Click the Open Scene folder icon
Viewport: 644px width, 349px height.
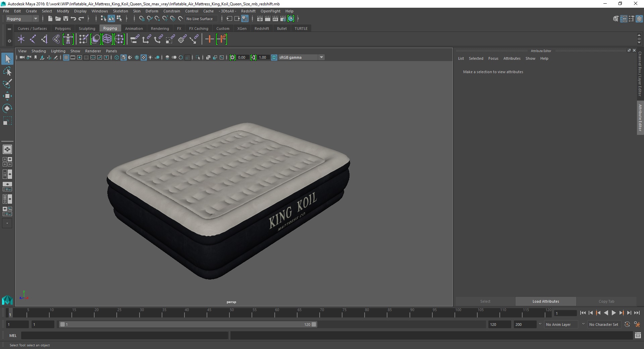pos(58,19)
